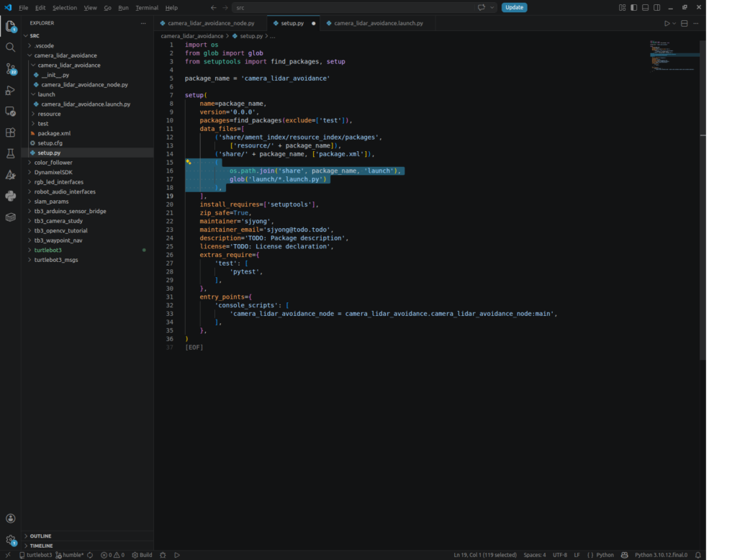Click the Customize Layout icon
Screen dimensions: 737x560
623,7
